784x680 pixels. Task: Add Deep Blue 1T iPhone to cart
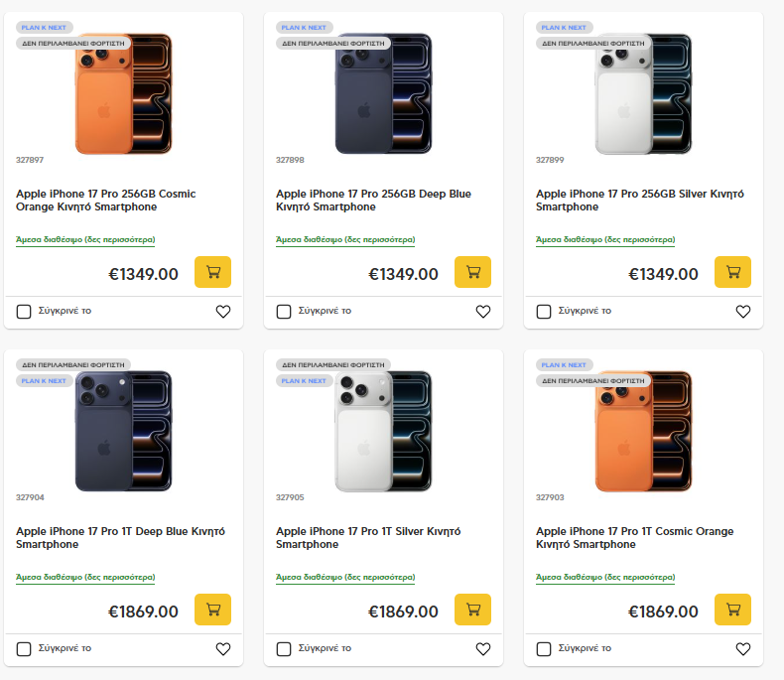click(212, 610)
